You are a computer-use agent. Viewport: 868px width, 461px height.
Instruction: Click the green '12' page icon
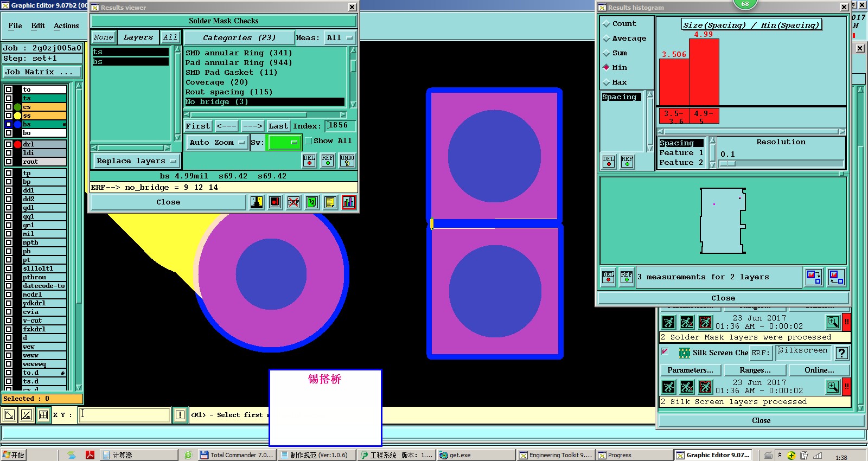pyautogui.click(x=312, y=202)
